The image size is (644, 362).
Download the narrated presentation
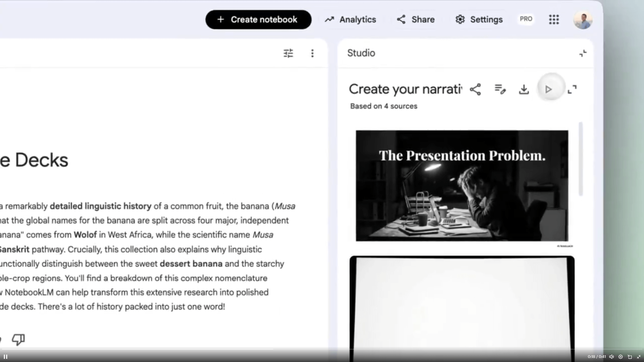point(524,90)
